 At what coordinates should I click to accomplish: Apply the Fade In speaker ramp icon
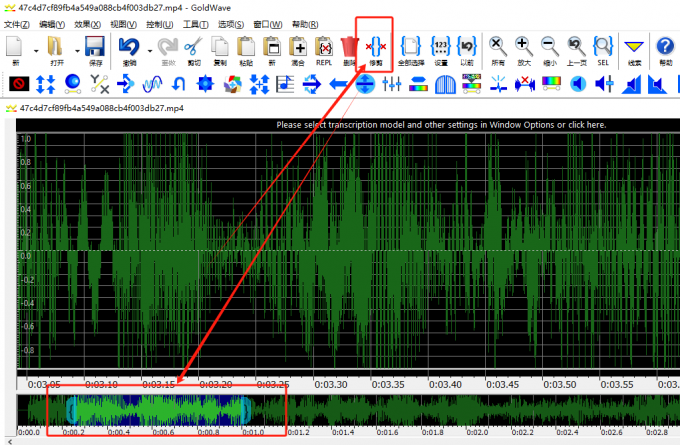tap(631, 84)
